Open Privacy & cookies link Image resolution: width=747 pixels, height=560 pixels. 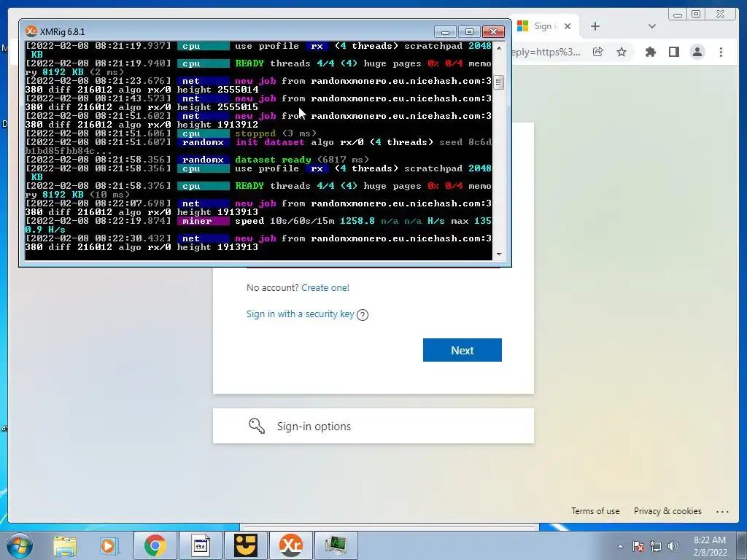click(x=667, y=511)
